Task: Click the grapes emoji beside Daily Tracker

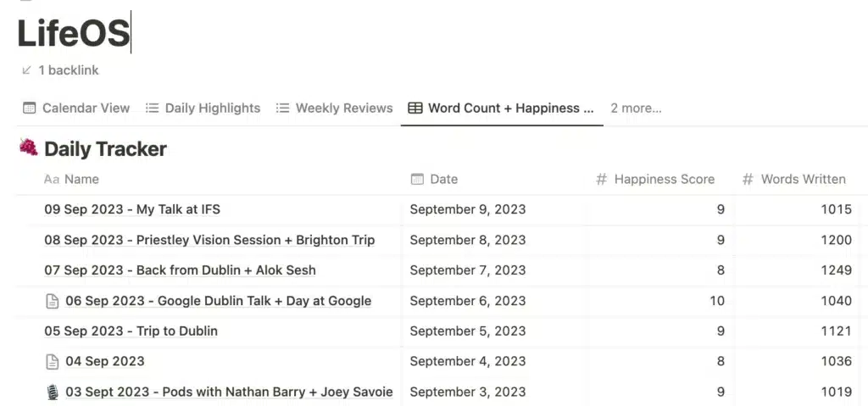Action: [x=29, y=147]
